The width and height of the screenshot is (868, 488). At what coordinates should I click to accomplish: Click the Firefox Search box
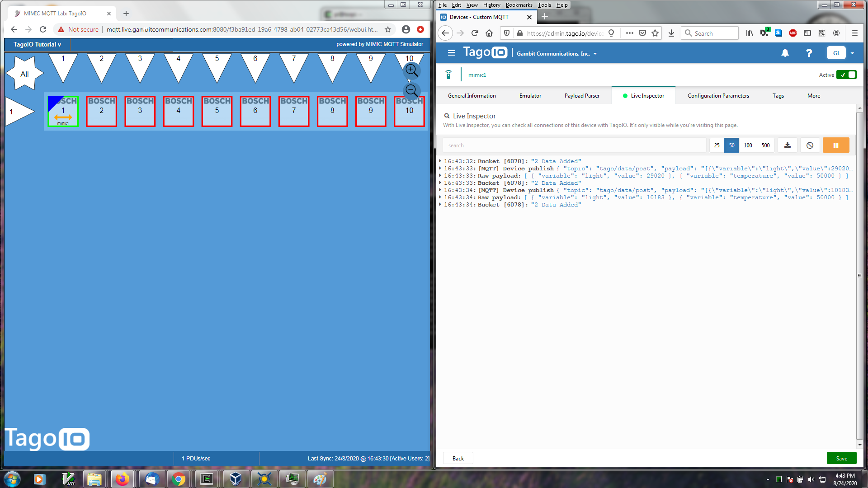[x=709, y=33]
